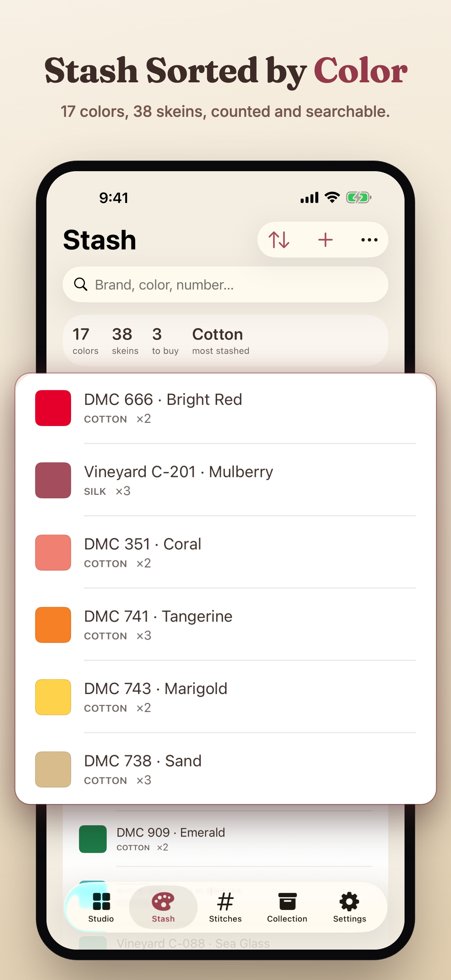
Task: Tap the Emerald green swatch
Action: coord(93,839)
